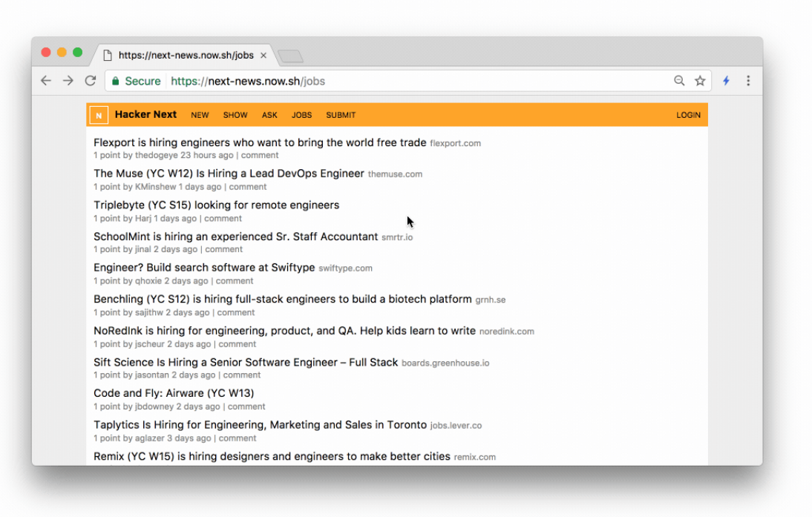Open user jinal profile

pyautogui.click(x=143, y=249)
